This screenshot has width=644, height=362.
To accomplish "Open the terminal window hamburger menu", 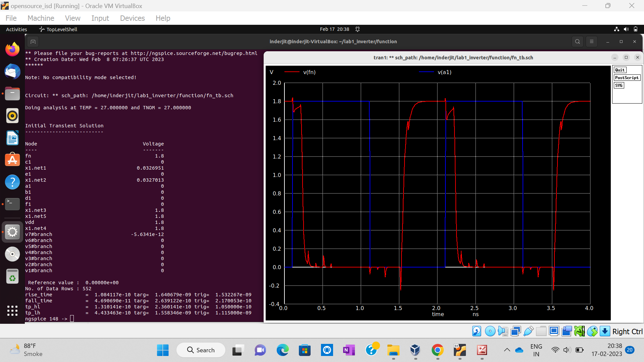I will pyautogui.click(x=592, y=42).
